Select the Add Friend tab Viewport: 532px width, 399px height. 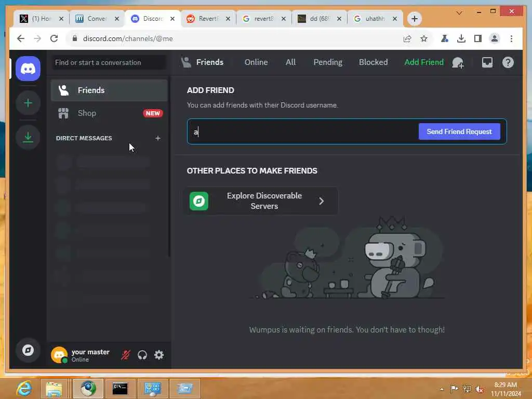click(424, 62)
